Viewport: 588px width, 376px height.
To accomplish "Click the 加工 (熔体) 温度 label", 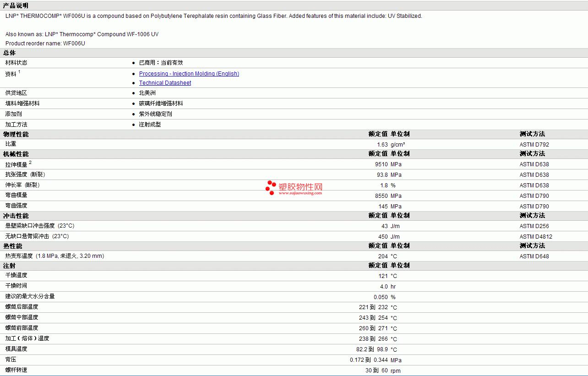I will [x=27, y=338].
